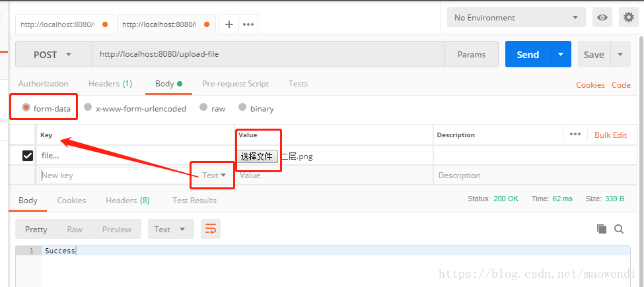Image resolution: width=644 pixels, height=287 pixels.
Task: Open response format Text dropdown
Action: [x=170, y=229]
